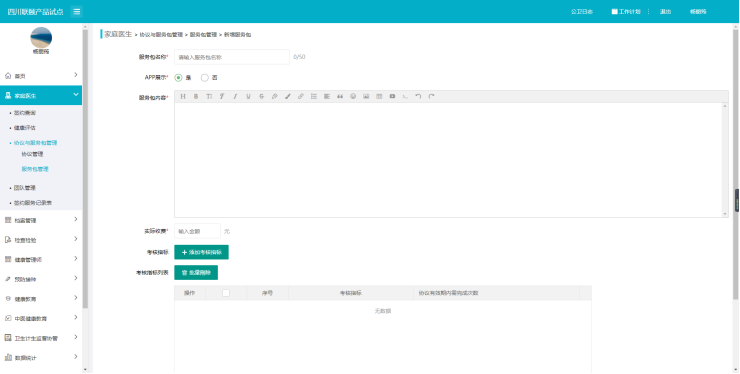Toggle bold formatting in the editor
Image resolution: width=740 pixels, height=374 pixels.
[196, 96]
